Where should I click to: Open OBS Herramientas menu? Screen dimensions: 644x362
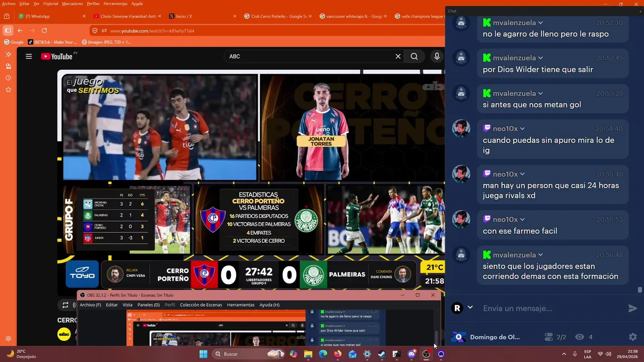tap(240, 305)
